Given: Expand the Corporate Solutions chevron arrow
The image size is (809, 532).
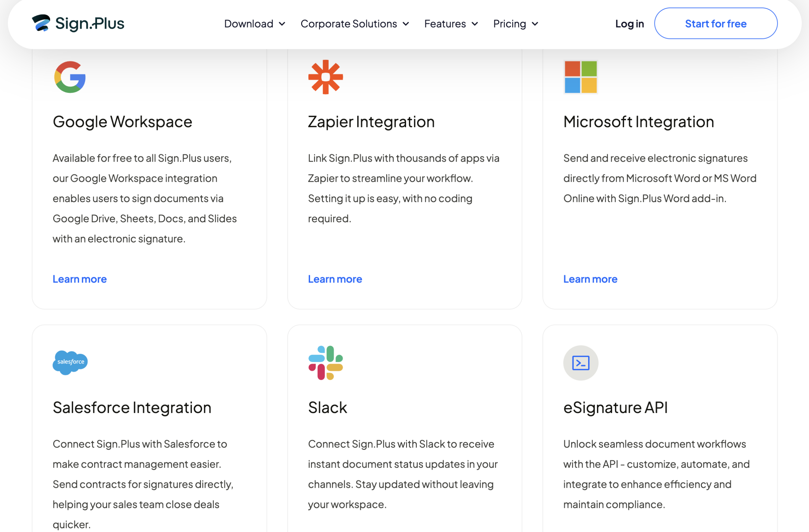Looking at the screenshot, I should tap(405, 24).
